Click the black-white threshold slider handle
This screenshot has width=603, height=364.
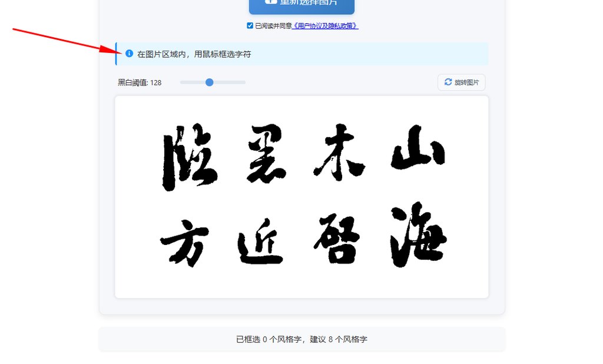pyautogui.click(x=209, y=82)
